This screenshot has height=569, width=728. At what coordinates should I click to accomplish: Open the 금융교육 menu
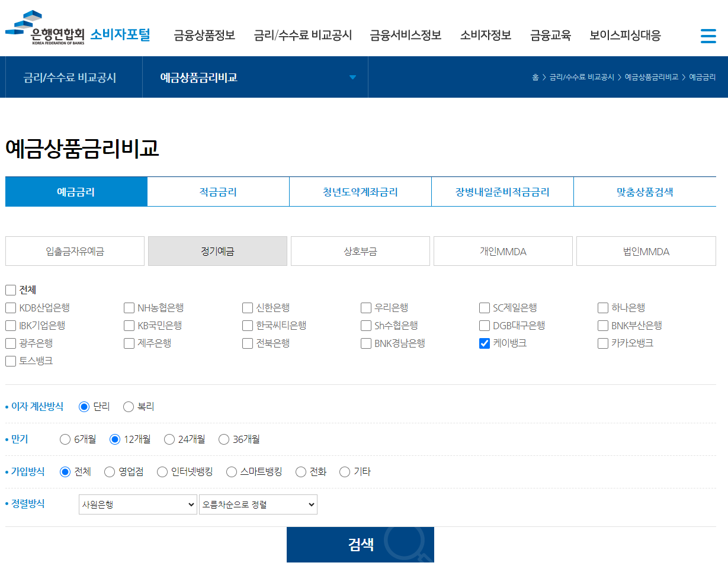tap(550, 36)
